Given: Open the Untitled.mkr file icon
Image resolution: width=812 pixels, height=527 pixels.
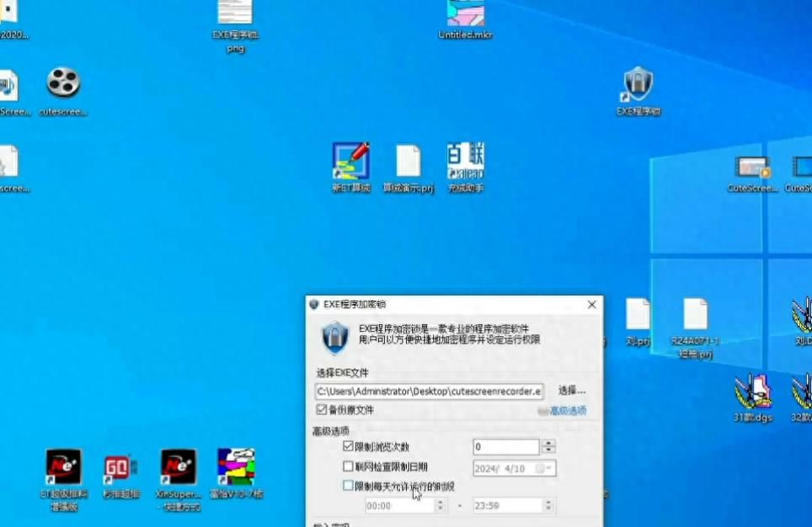Looking at the screenshot, I should click(466, 13).
